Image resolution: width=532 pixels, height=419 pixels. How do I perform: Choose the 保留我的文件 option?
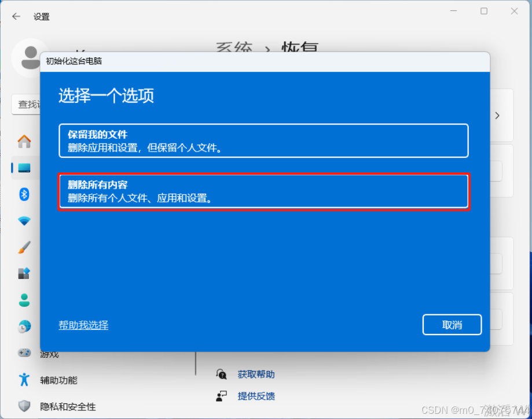[263, 141]
